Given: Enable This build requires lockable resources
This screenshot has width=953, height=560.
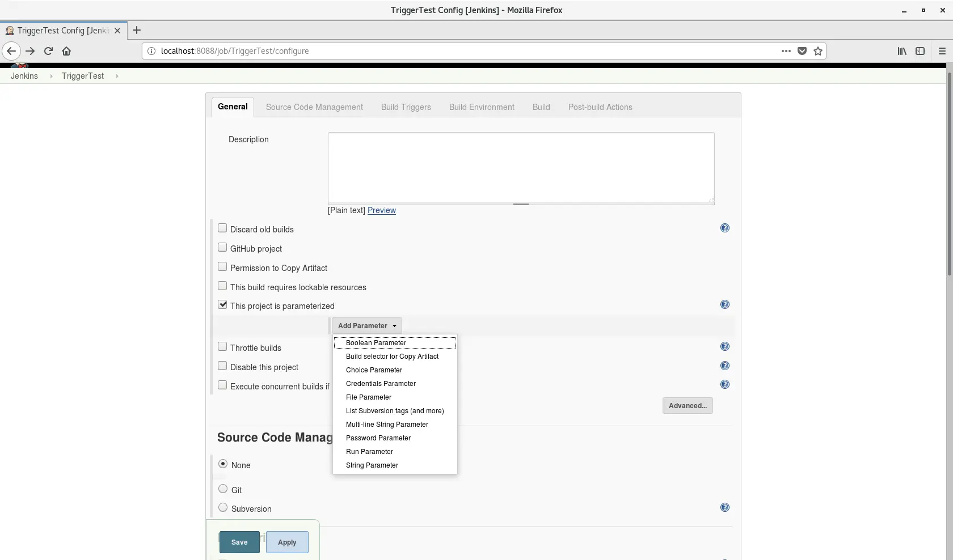Looking at the screenshot, I should point(222,286).
